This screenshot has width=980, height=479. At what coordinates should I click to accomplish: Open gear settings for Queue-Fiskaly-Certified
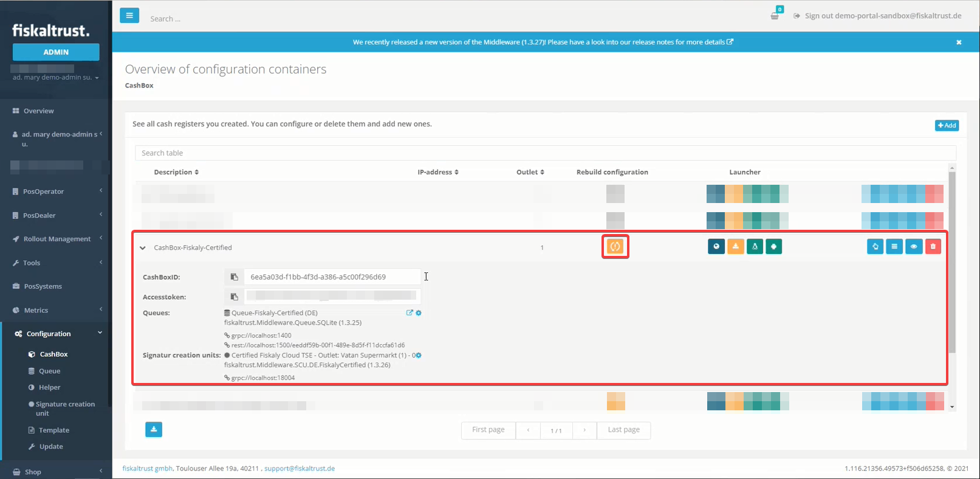click(419, 313)
